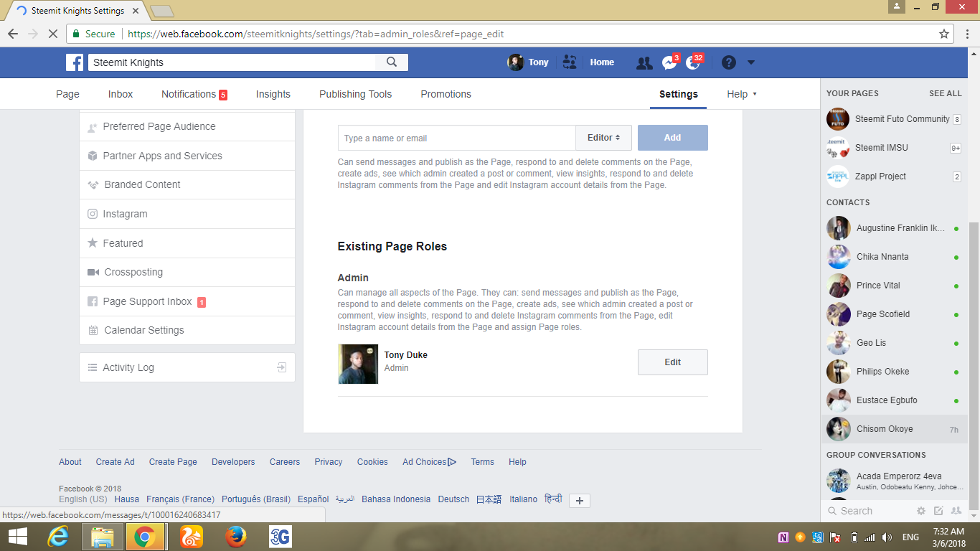Click the chat Search field
This screenshot has height=551, width=980.
pos(868,511)
